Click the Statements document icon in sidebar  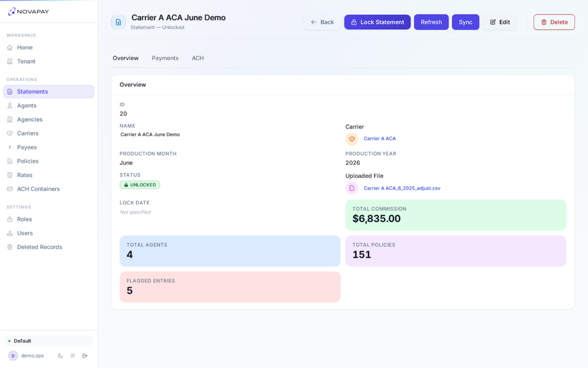coord(10,91)
